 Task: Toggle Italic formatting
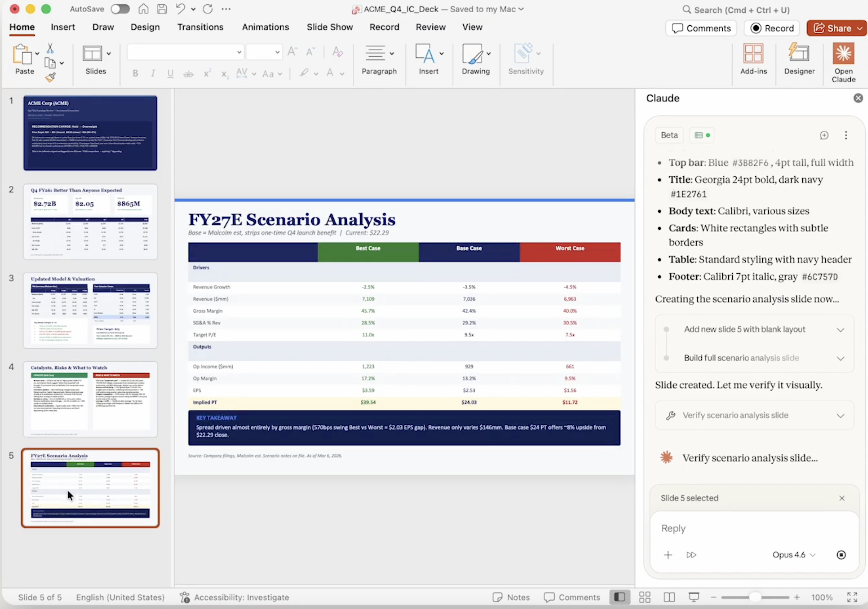point(153,74)
